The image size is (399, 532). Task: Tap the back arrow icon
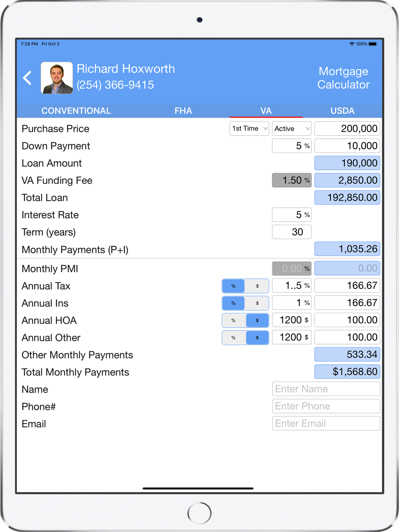coord(27,78)
